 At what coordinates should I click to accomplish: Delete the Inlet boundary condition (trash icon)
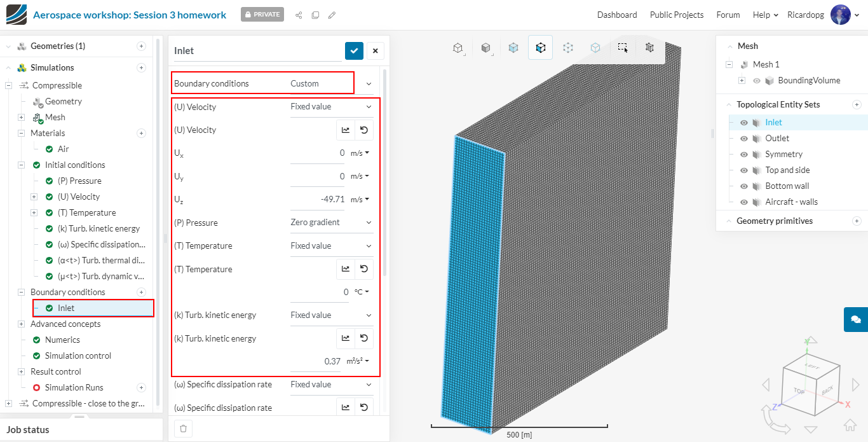(x=183, y=429)
